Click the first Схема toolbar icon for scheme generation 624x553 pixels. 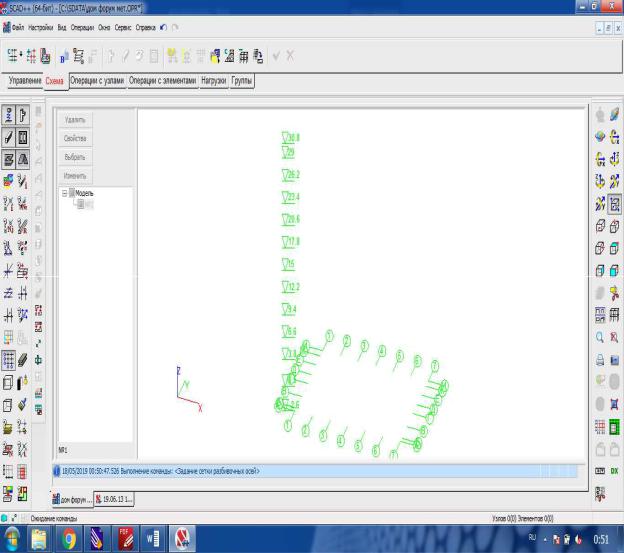click(12, 56)
